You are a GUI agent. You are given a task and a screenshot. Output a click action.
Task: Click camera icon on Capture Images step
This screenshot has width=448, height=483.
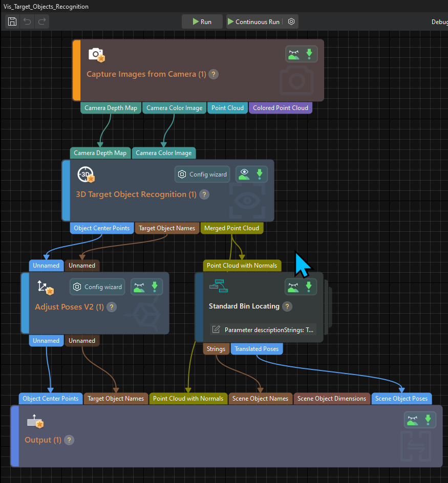[96, 55]
